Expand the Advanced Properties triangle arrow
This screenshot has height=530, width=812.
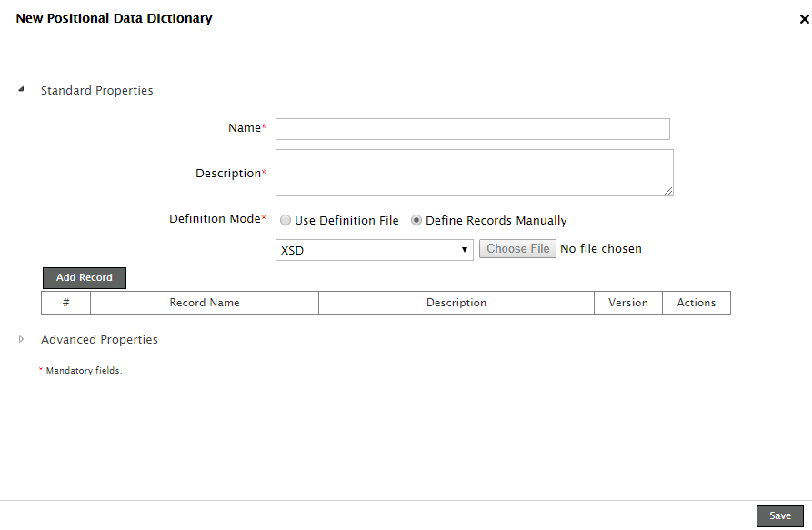point(21,339)
